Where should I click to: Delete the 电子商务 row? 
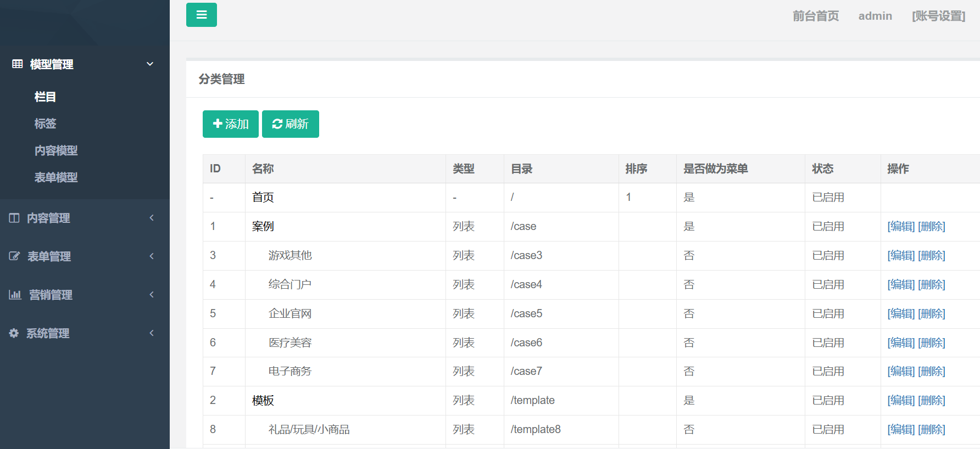[x=932, y=371]
